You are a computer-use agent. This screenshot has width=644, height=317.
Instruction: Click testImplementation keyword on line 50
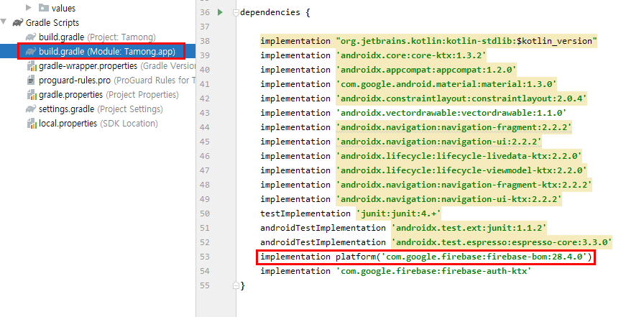coord(305,213)
